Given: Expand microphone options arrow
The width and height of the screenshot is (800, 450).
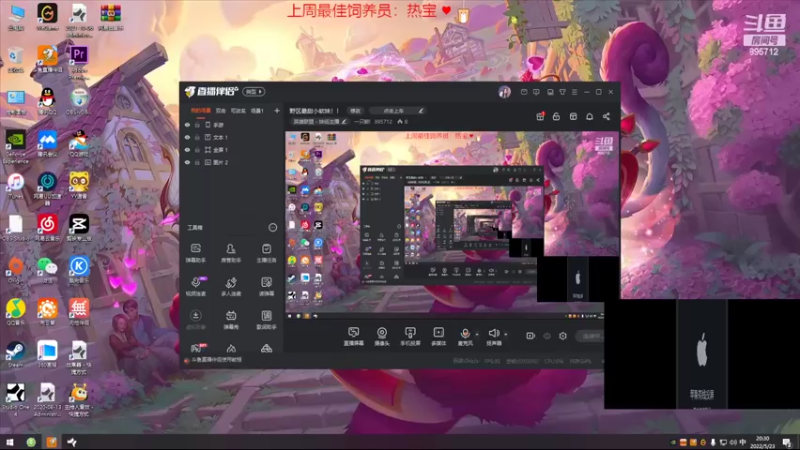Looking at the screenshot, I should coord(477,334).
